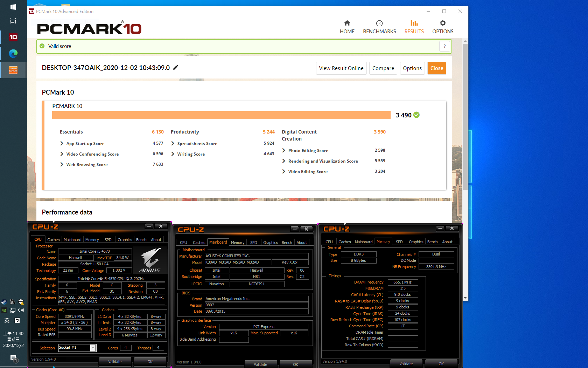Viewport: 588px width, 368px height.
Task: Click the volume speaker tray icon
Action: pyautogui.click(x=21, y=310)
